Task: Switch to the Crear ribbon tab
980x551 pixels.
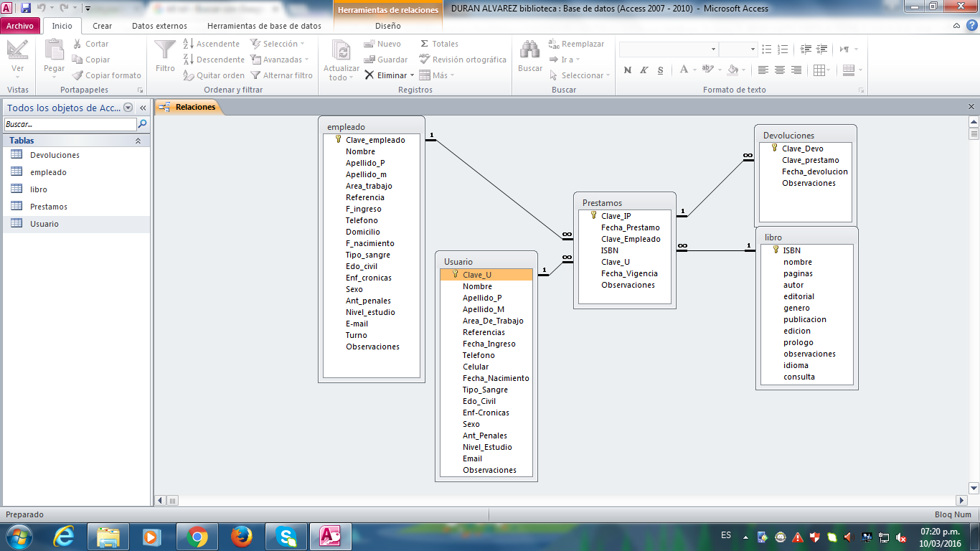Action: [x=103, y=26]
